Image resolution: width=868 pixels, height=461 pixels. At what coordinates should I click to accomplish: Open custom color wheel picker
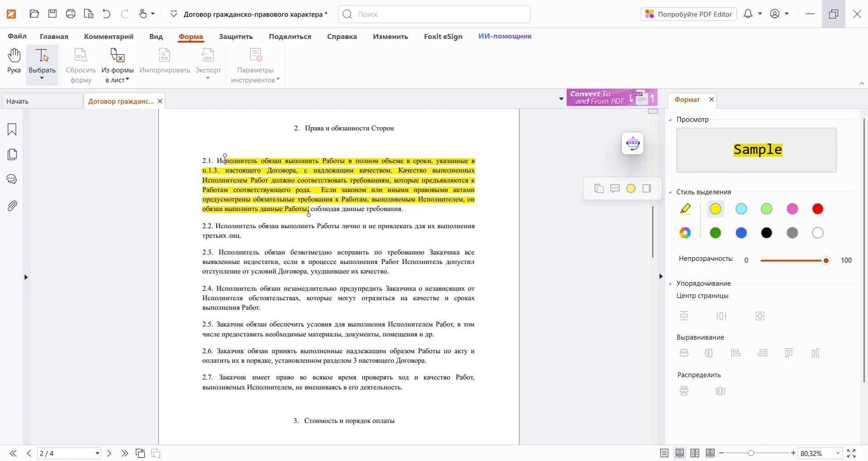click(685, 233)
